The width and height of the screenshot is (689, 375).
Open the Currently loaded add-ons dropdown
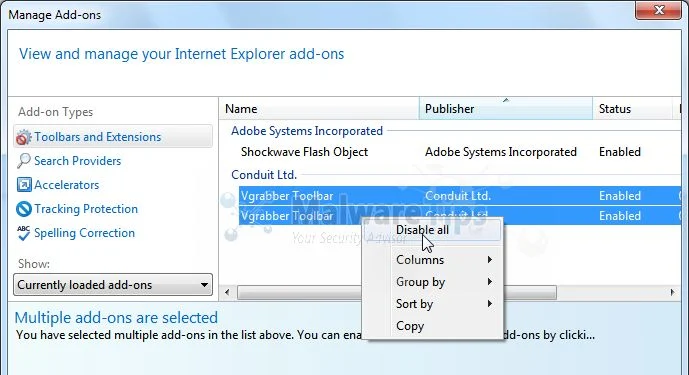coord(113,285)
